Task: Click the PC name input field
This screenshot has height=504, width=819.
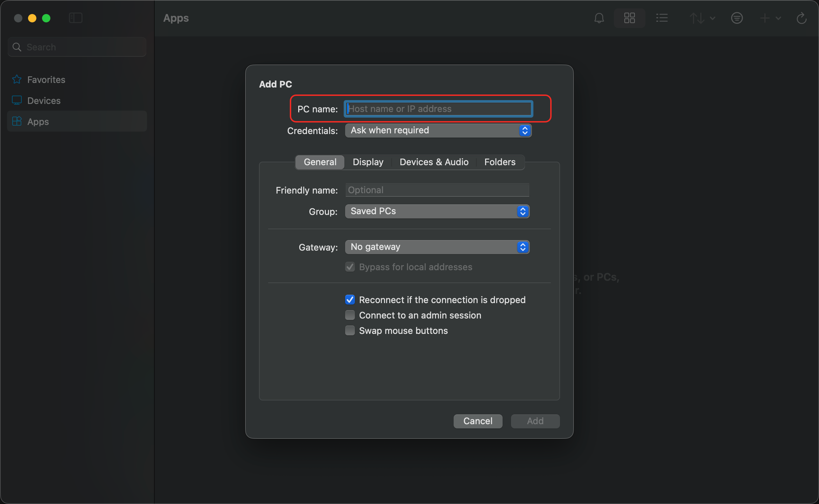Action: point(438,109)
